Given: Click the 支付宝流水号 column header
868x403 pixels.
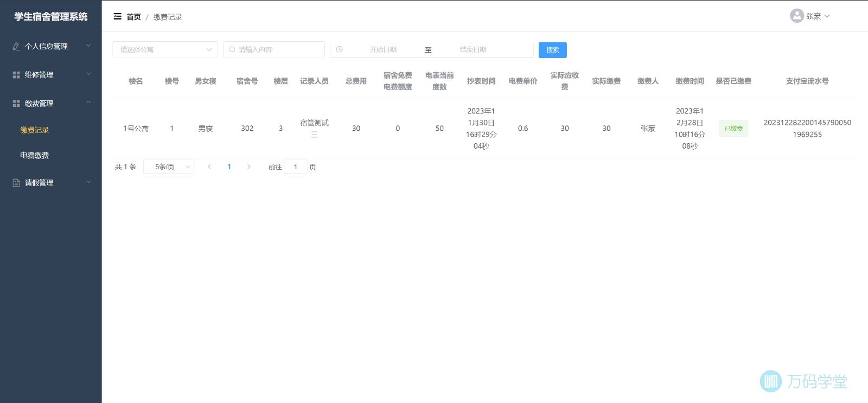Looking at the screenshot, I should 807,81.
